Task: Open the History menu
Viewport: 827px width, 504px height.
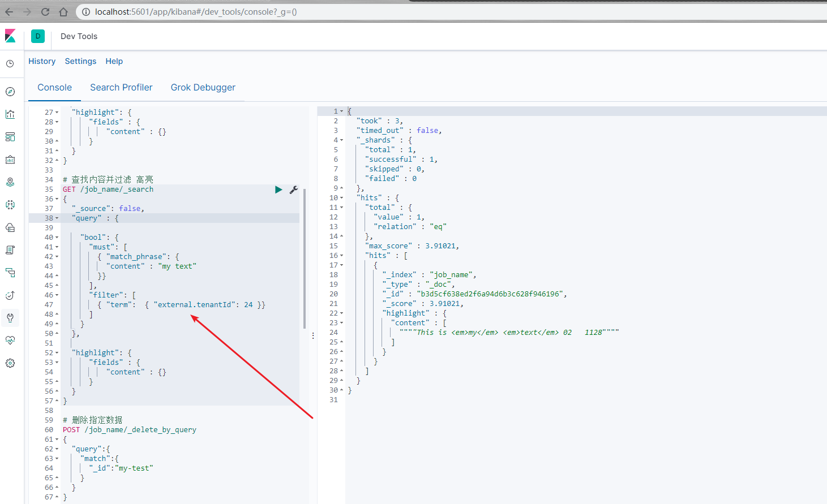Action: click(42, 61)
